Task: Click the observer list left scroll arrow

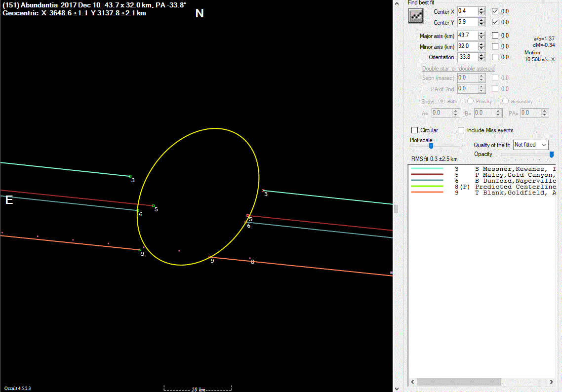Action: click(x=412, y=382)
